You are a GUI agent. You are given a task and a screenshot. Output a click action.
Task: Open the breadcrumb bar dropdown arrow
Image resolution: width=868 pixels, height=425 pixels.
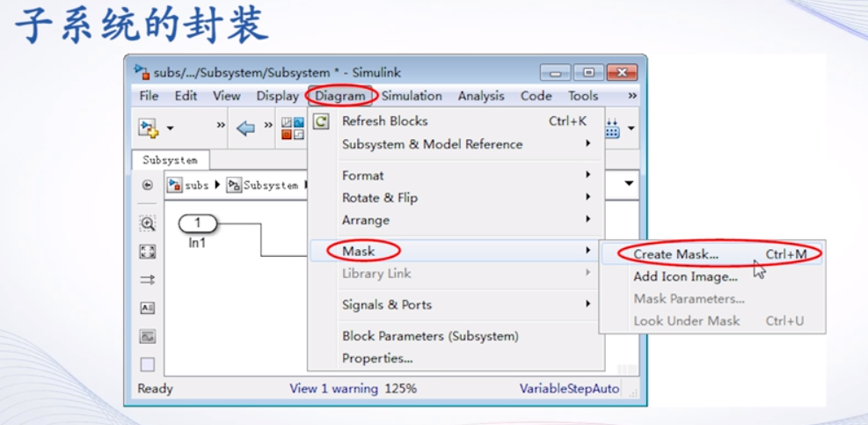pos(630,183)
